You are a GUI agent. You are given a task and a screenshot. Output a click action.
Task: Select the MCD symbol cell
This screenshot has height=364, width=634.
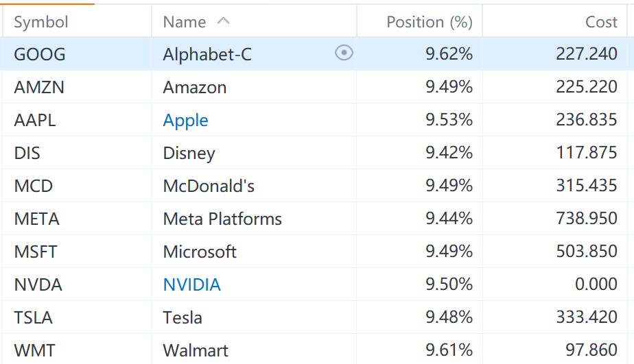click(x=34, y=186)
